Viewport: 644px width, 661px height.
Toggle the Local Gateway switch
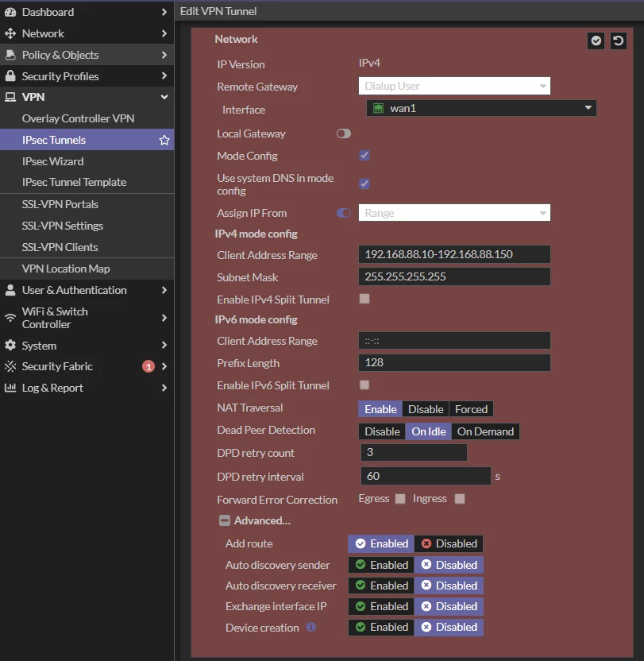tap(344, 133)
